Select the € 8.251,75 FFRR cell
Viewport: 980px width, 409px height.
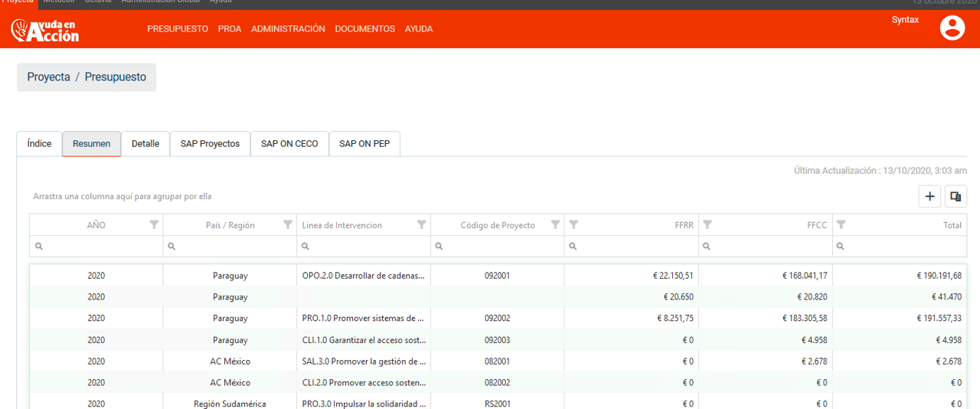(632, 319)
